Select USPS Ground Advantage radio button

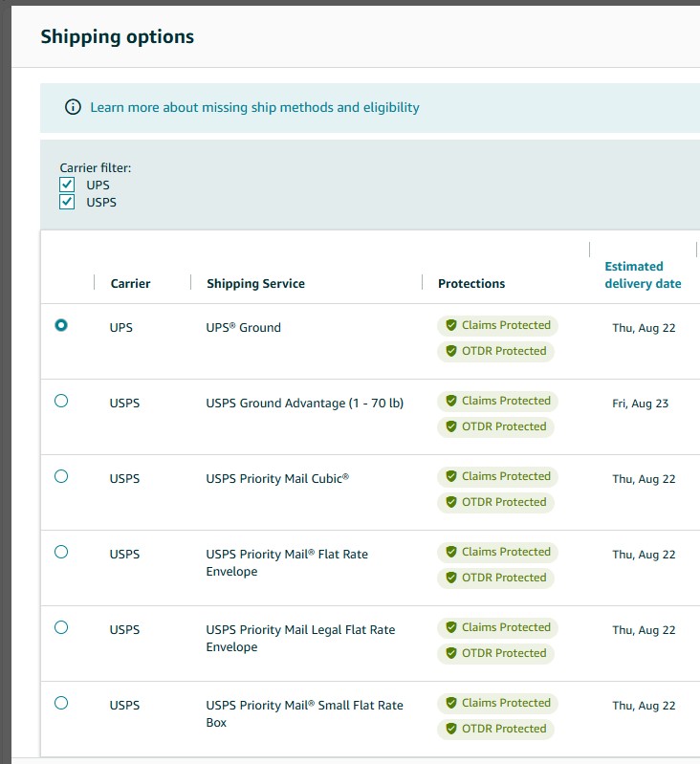pos(61,401)
